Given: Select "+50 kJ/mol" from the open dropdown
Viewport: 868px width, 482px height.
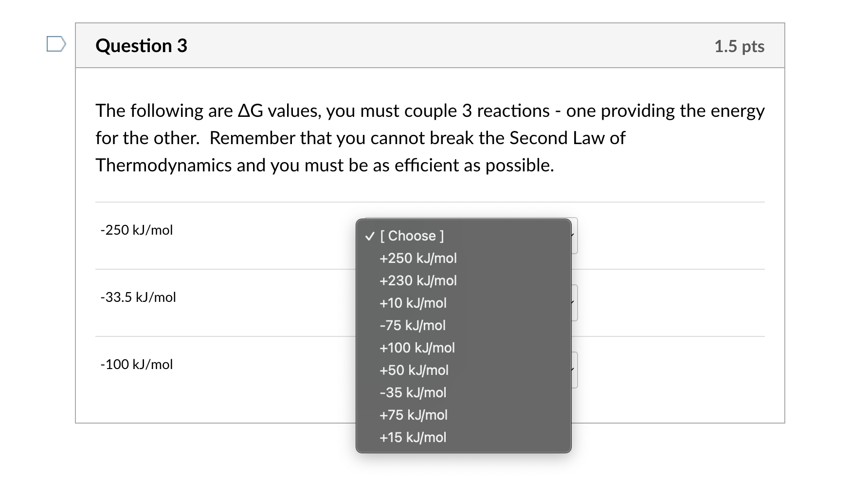Looking at the screenshot, I should (414, 370).
